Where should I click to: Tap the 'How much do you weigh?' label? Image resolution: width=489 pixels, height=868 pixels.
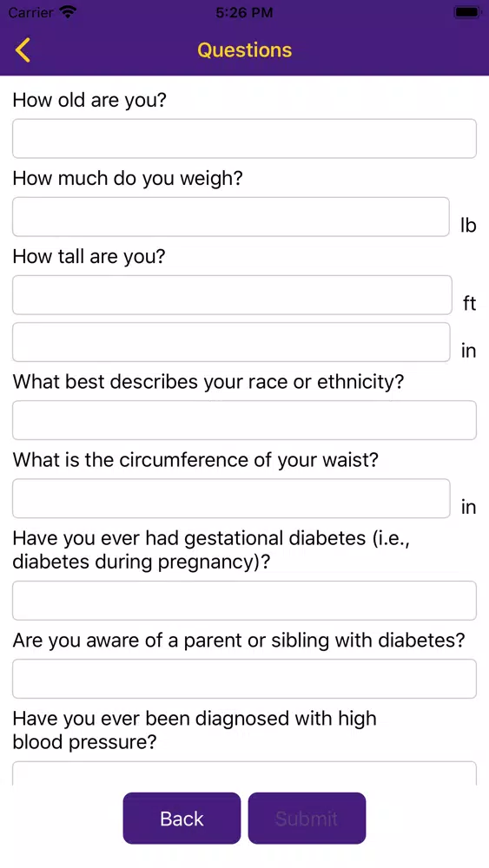(128, 178)
